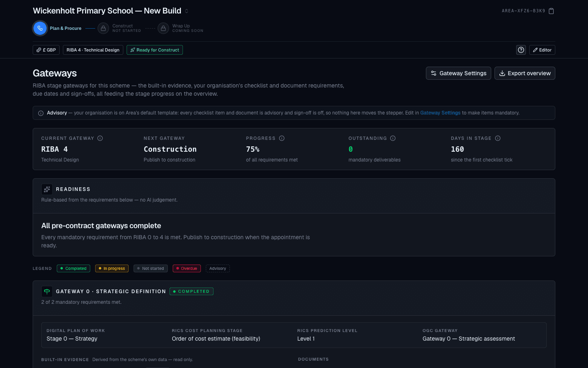588x368 pixels.
Task: Open the help question mark icon
Action: point(521,50)
